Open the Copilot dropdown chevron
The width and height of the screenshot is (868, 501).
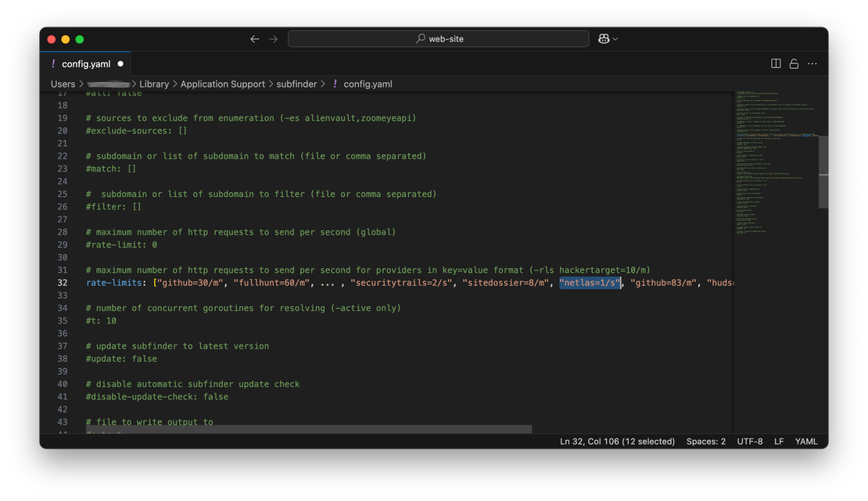point(615,38)
